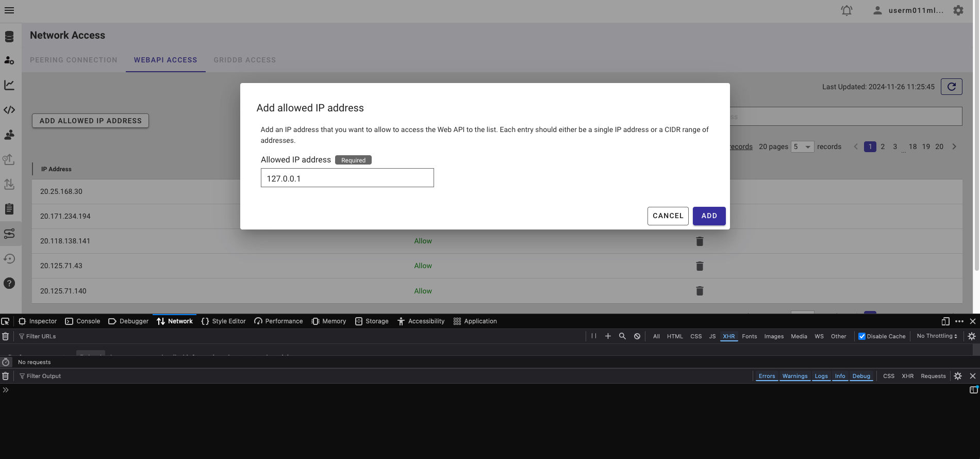Expand the records-per-page dropdown
Screen dimensions: 980x459
click(802, 147)
